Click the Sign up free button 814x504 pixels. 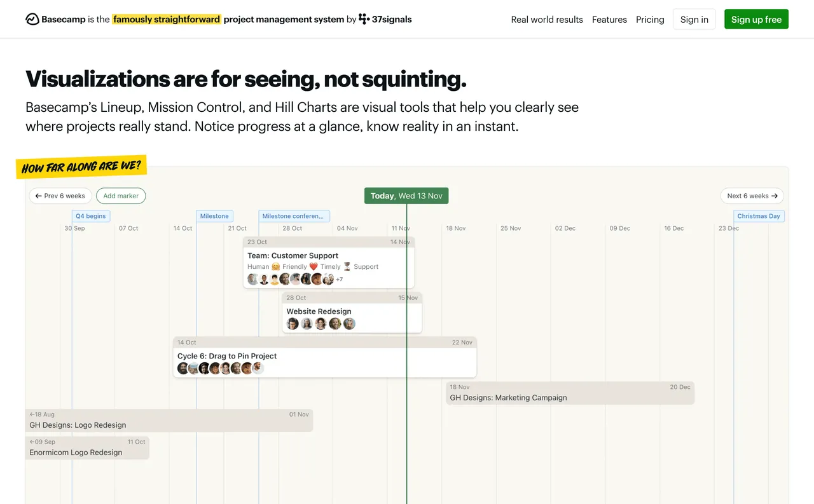coord(756,19)
